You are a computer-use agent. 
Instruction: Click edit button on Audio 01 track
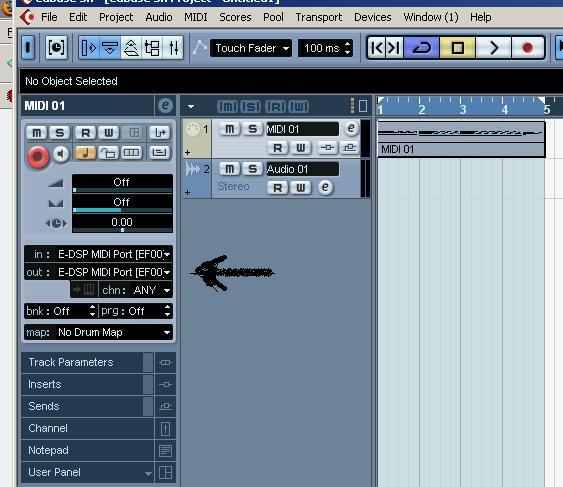(325, 187)
